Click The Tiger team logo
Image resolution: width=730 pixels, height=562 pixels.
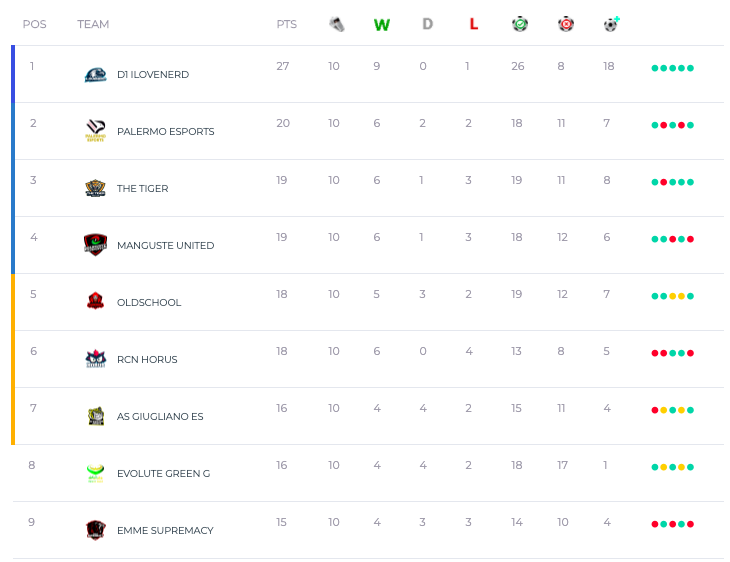(x=95, y=188)
